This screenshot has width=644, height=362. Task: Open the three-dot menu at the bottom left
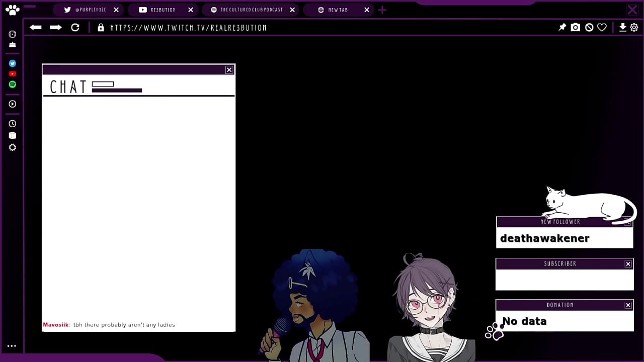pyautogui.click(x=12, y=346)
